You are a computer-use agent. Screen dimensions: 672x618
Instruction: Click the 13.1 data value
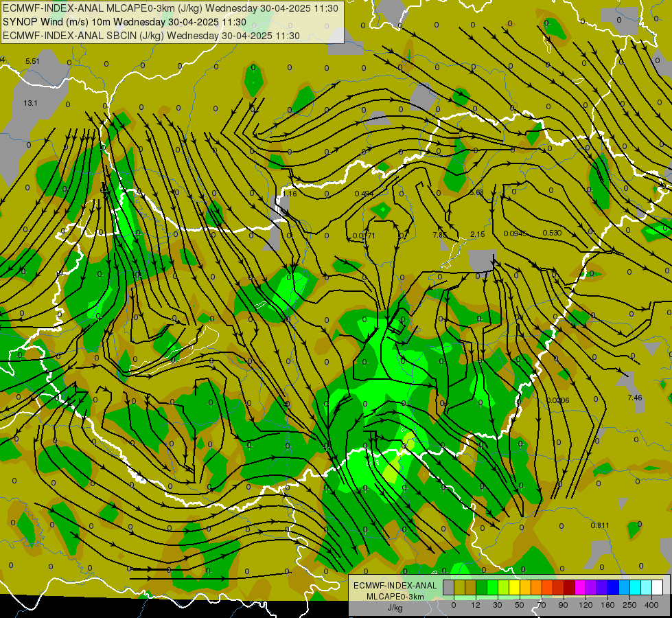pos(30,103)
